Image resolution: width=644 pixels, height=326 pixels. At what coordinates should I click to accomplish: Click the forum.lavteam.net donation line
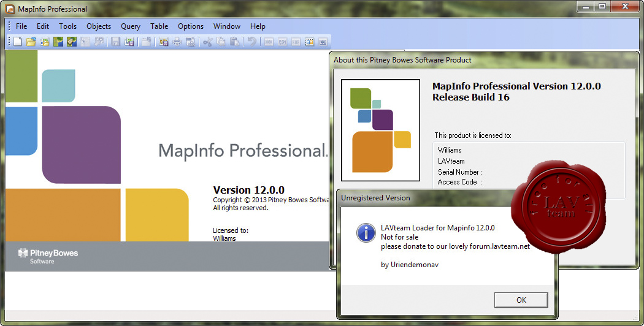coord(456,246)
